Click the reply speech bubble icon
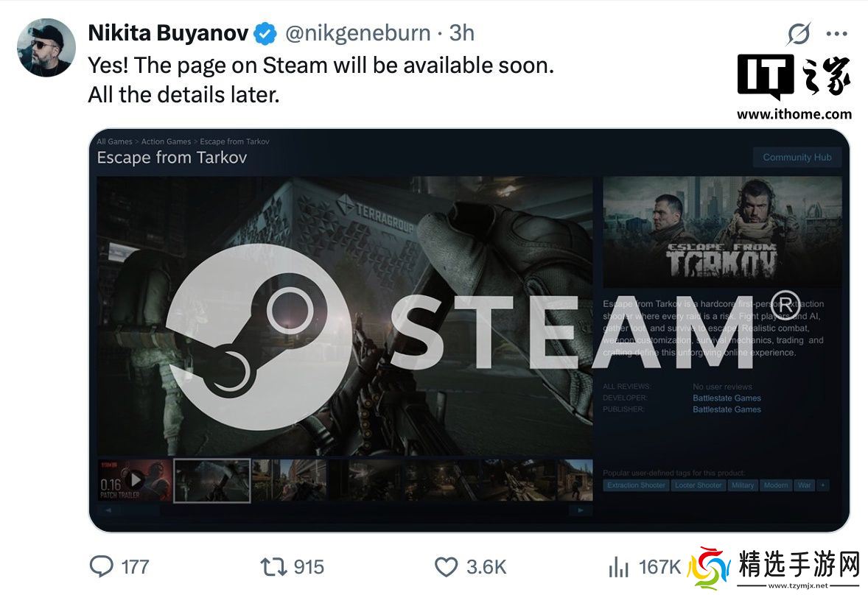Screen dimensions: 868x595 point(101,566)
